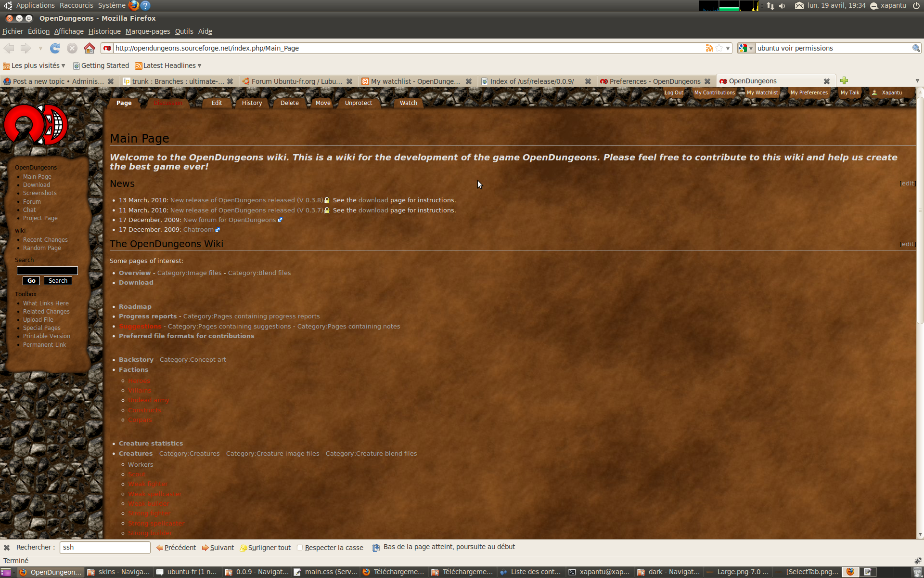Open the Roadmap wiki link

click(x=135, y=307)
